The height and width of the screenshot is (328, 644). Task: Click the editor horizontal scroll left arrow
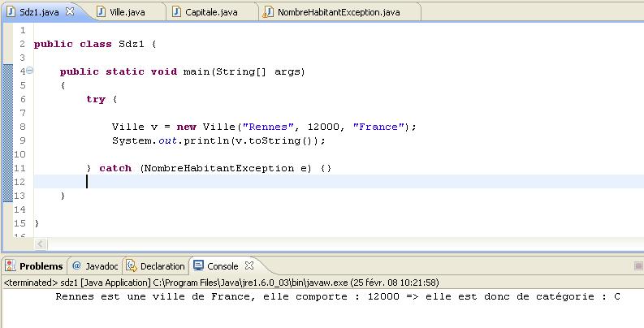40,244
